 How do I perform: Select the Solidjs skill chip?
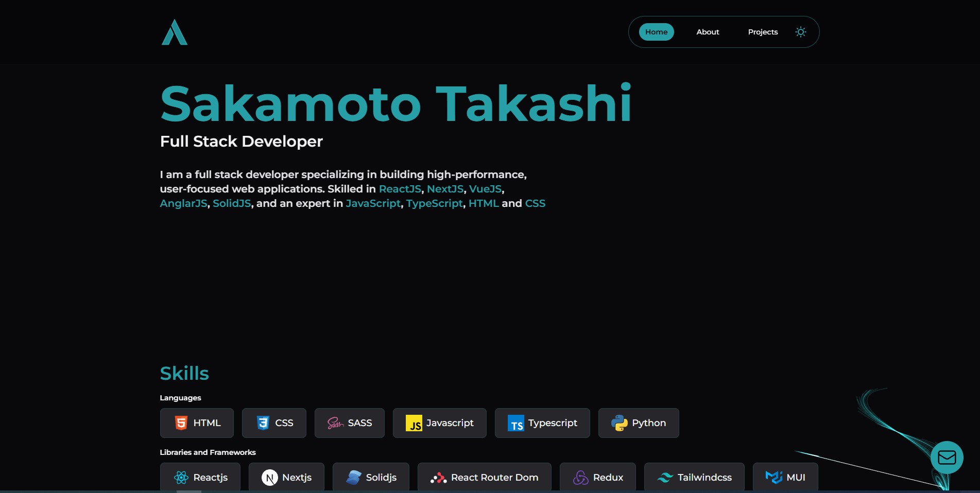[371, 478]
